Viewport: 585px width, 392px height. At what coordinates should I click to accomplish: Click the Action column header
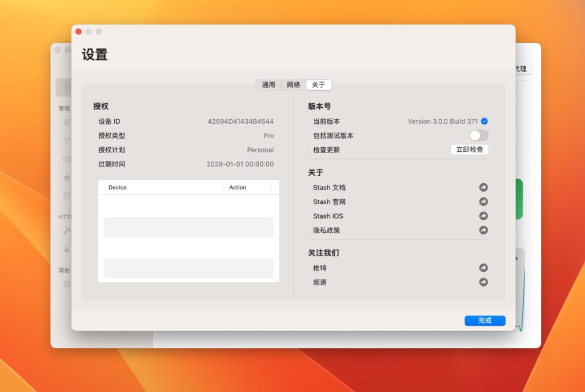coord(238,187)
